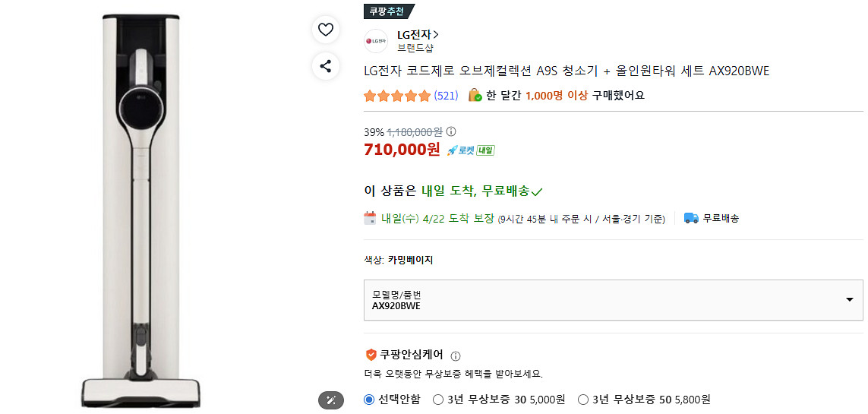
Task: Click the blue truck 무료배송 icon
Action: pyautogui.click(x=691, y=218)
